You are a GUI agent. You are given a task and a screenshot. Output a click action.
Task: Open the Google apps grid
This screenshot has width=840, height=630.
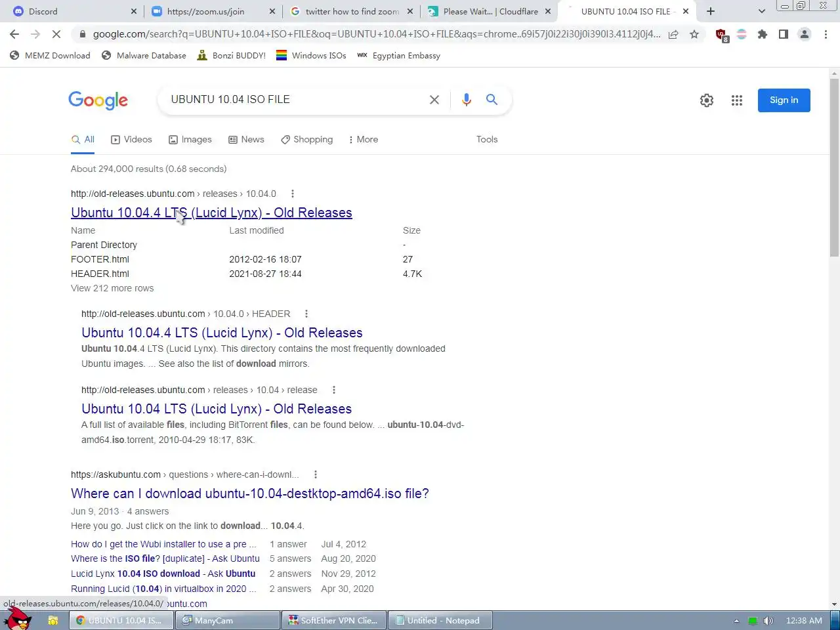pos(737,100)
